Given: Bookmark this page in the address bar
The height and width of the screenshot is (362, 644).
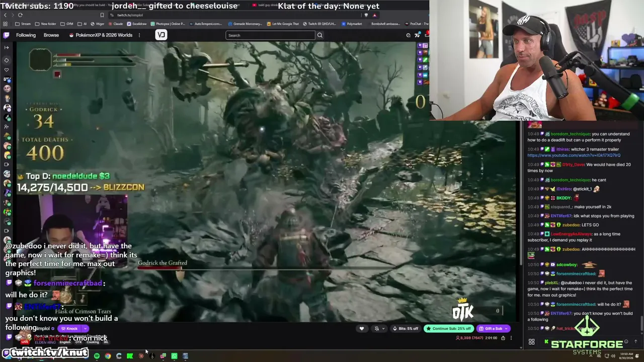Looking at the screenshot, I should (102, 15).
